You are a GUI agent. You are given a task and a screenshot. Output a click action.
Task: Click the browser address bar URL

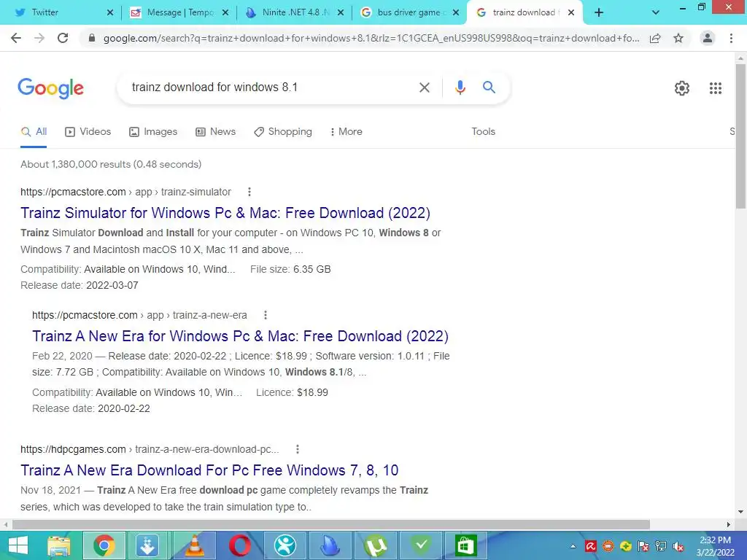tap(371, 38)
